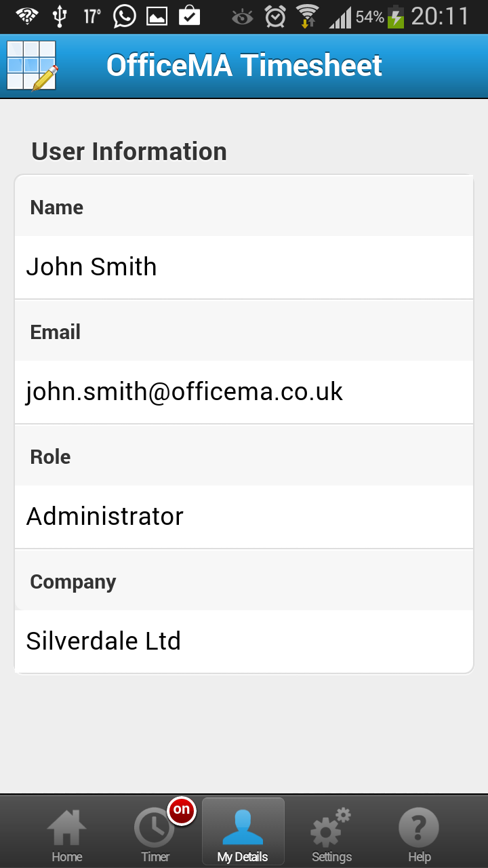Tap the clock showing 20:11
Screen dimensions: 488x868
click(x=441, y=16)
